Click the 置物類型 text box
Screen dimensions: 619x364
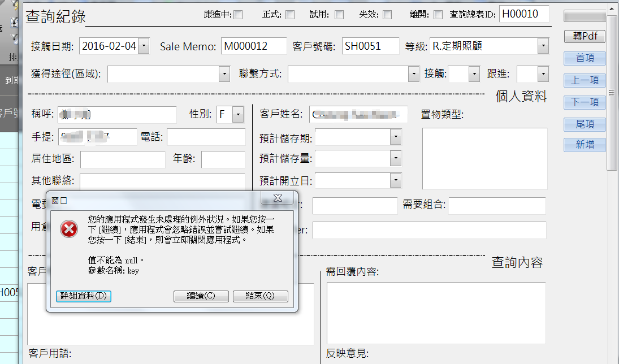point(485,158)
